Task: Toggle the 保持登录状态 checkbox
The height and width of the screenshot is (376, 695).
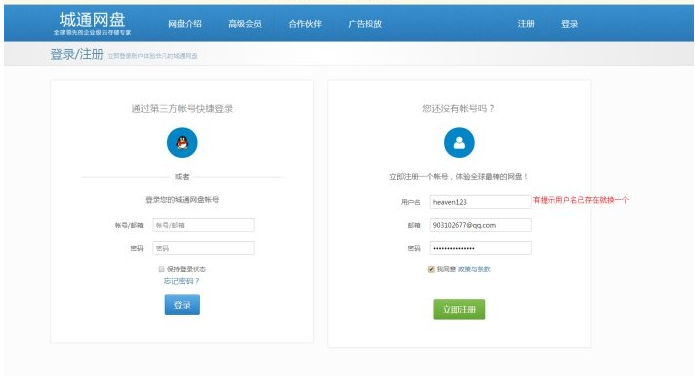Action: pos(161,269)
